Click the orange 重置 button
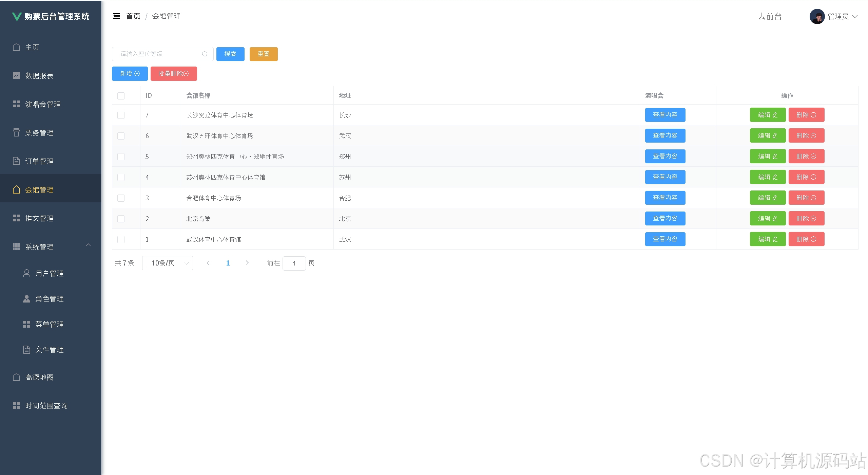This screenshot has height=475, width=868. (x=264, y=54)
